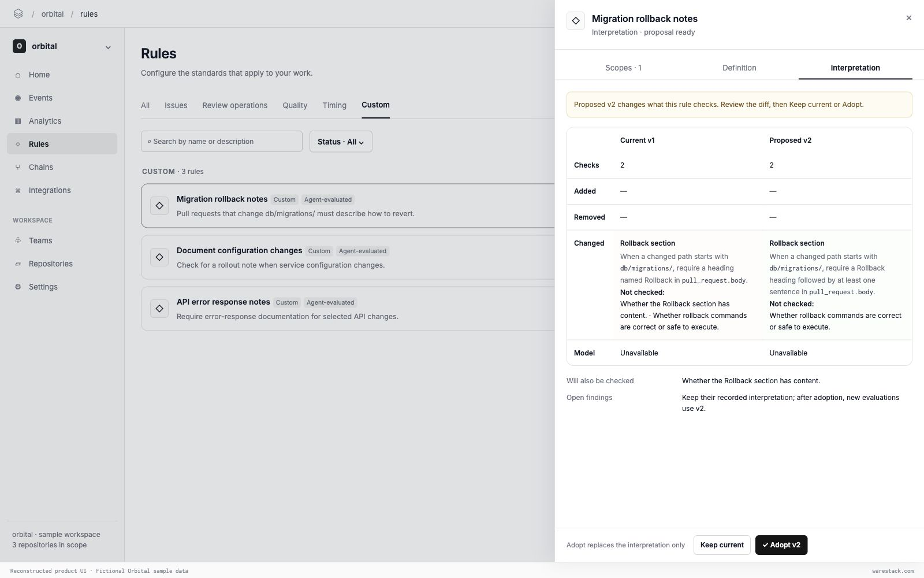
Task: Click the Current v1 column header
Action: click(x=638, y=140)
